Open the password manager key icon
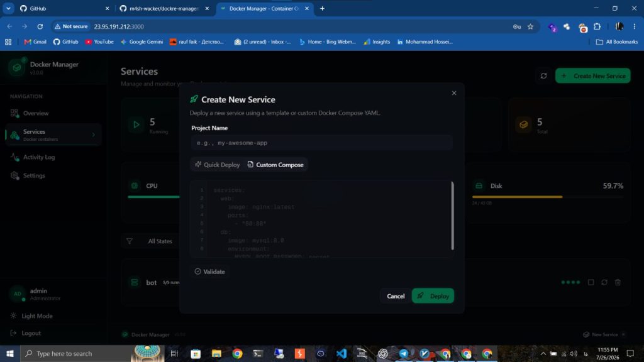Image resolution: width=644 pixels, height=362 pixels. [517, 26]
